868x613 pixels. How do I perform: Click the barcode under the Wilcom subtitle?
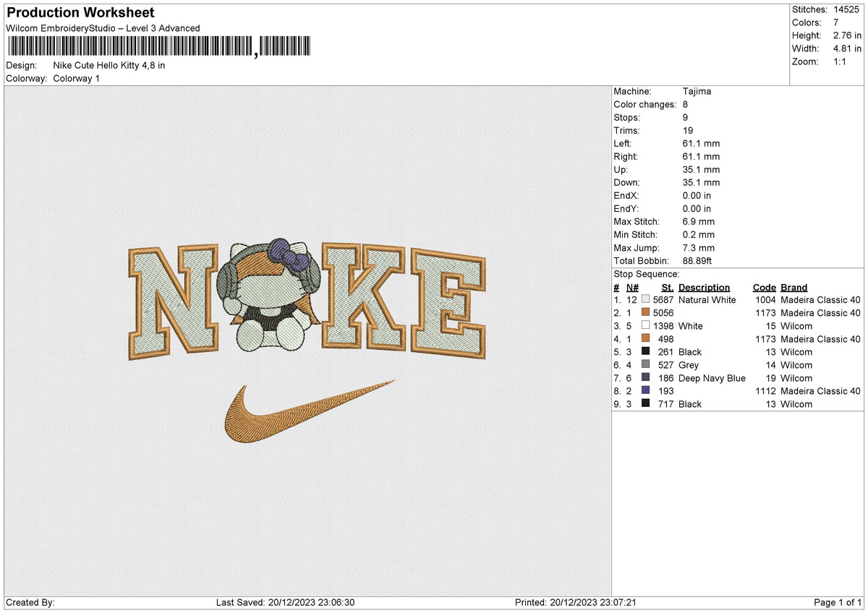click(x=159, y=47)
